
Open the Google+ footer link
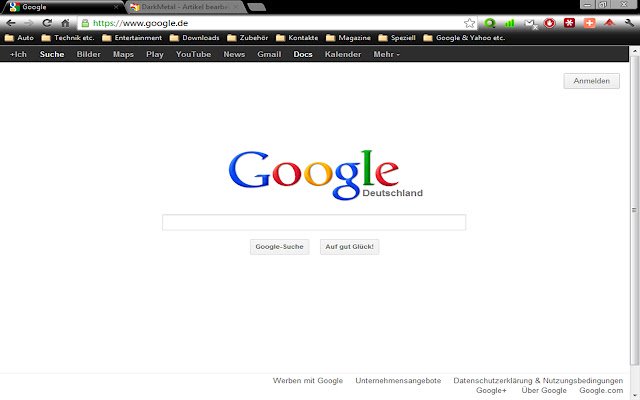tap(491, 391)
